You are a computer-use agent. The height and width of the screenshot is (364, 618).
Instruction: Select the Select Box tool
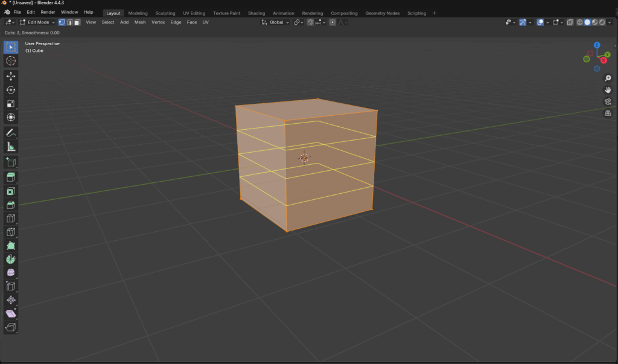pyautogui.click(x=11, y=47)
